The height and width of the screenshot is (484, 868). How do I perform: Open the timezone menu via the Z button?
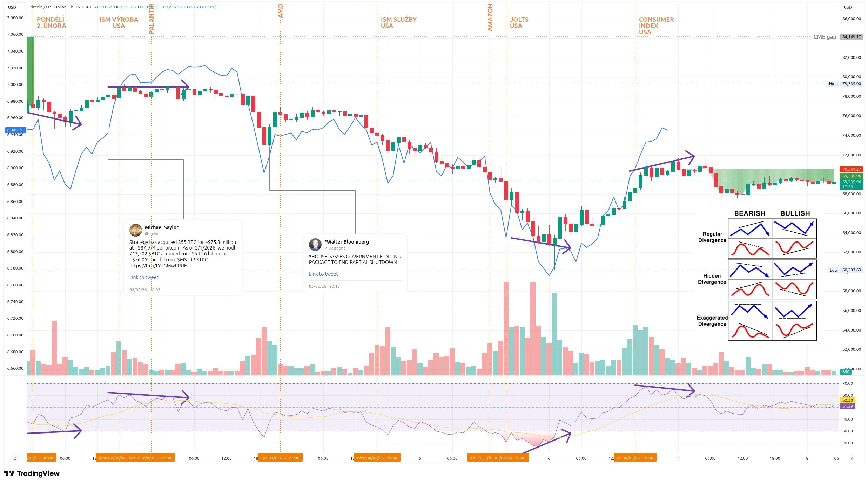(x=15, y=458)
